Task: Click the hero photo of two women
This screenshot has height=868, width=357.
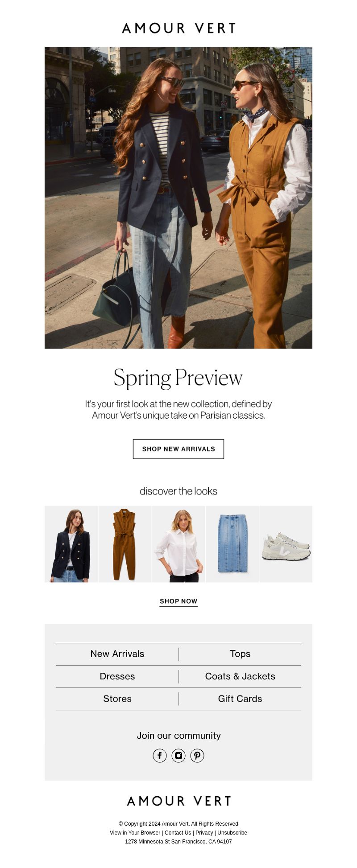Action: click(178, 198)
